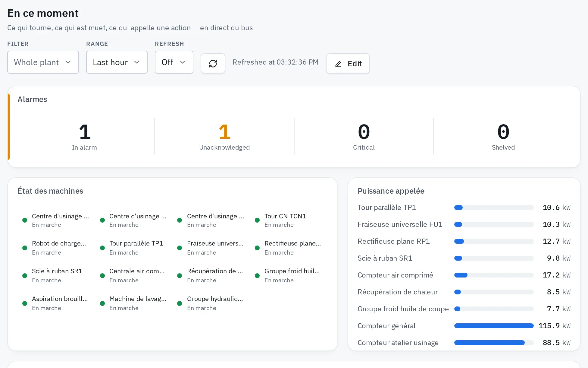
Task: Click the refresh icon button
Action: click(213, 63)
